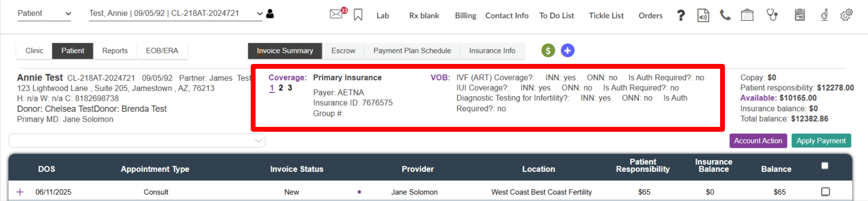Image resolution: width=868 pixels, height=201 pixels.
Task: Open help via the question mark icon
Action: point(681,15)
